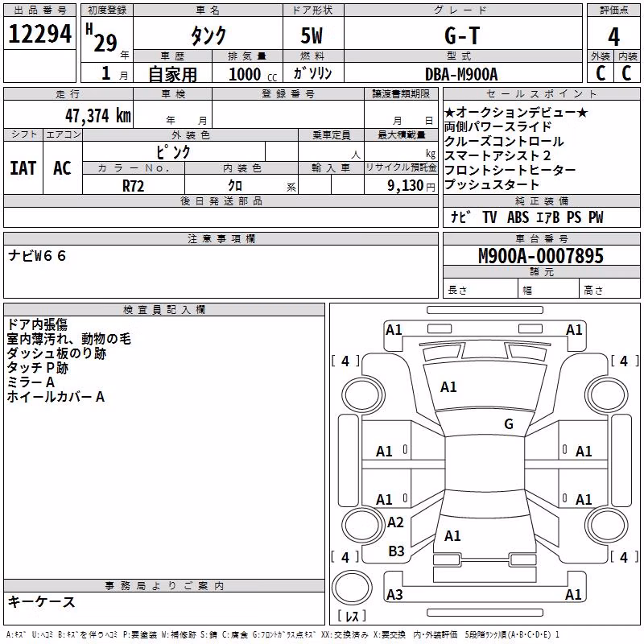The image size is (644, 644).
Task: Click the 純正装備 header
Action: point(541,200)
